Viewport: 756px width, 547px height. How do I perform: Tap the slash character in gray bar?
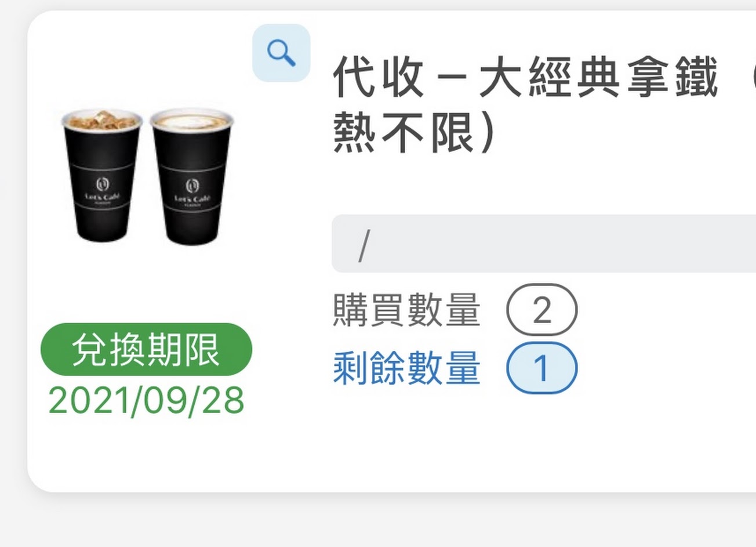(364, 245)
